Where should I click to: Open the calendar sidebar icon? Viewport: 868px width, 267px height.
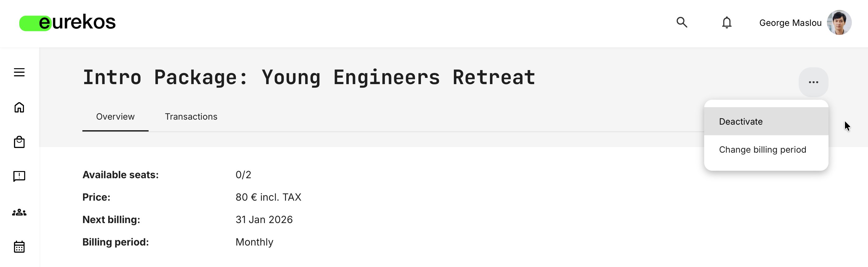[x=19, y=247]
